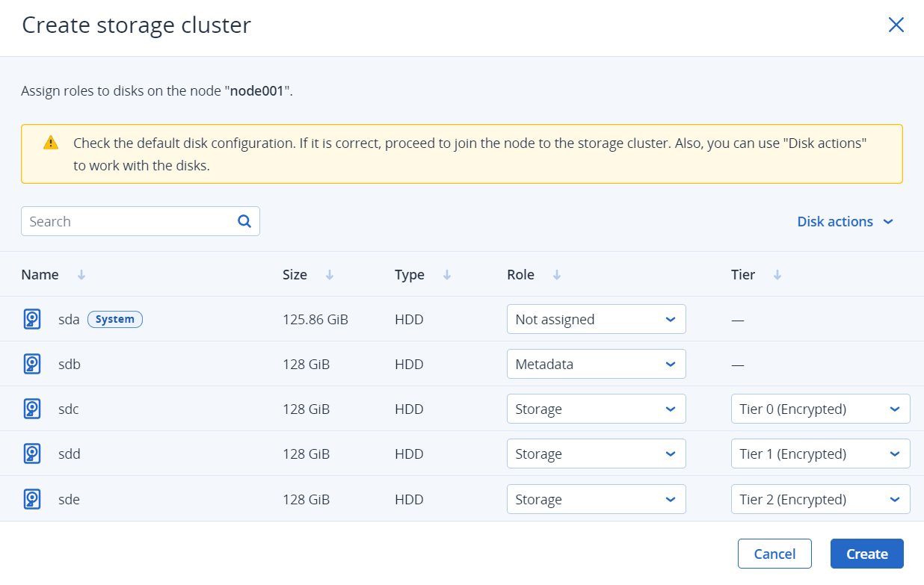The width and height of the screenshot is (924, 585).
Task: Click the sdd disk icon
Action: click(x=31, y=454)
